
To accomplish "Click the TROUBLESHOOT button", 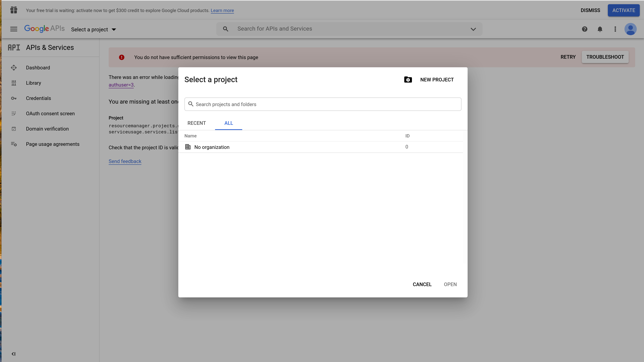I will [605, 57].
